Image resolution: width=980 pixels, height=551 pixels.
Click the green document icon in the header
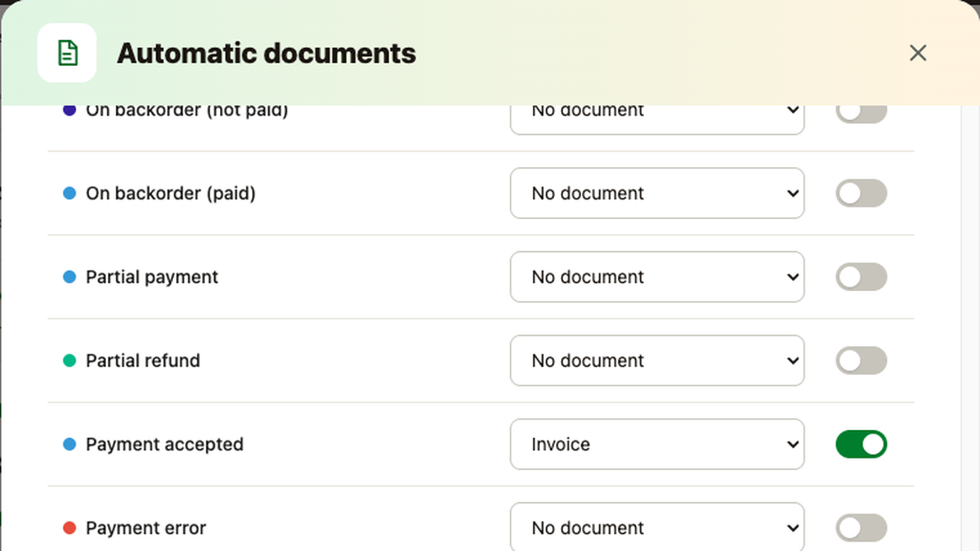tap(68, 53)
